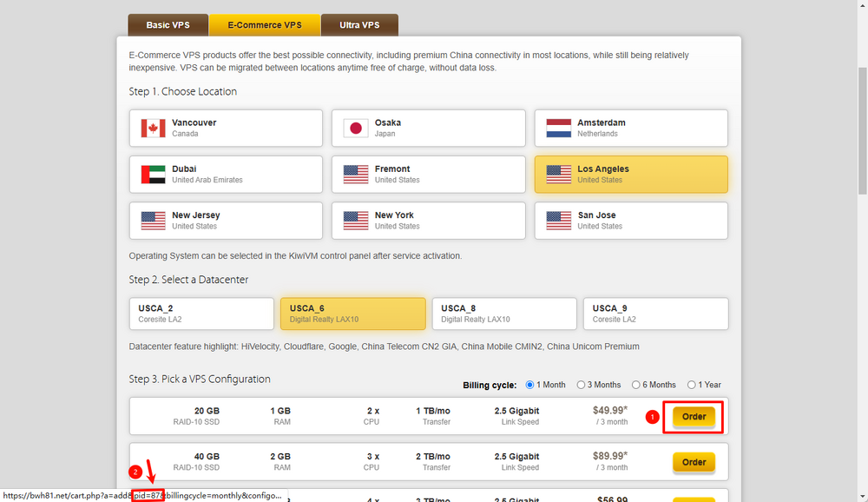Click the Osaka Japan flag icon
Screen dimensions: 868x502
point(355,129)
